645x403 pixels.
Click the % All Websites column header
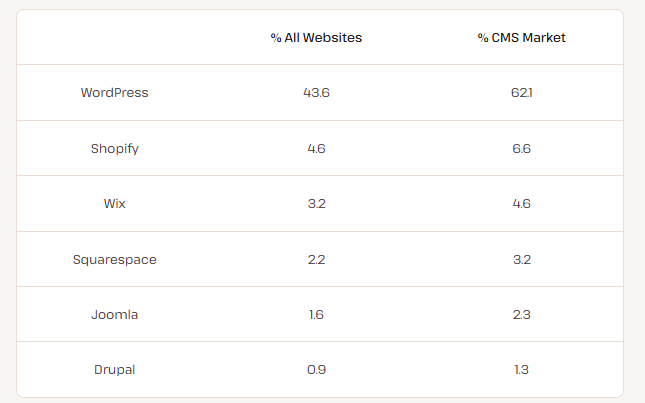coord(316,38)
